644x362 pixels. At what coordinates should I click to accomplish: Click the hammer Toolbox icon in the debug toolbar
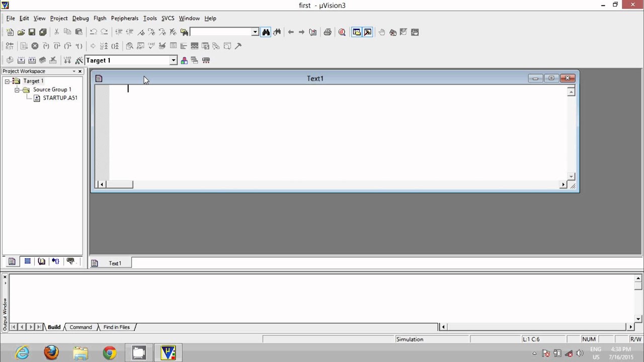[238, 46]
